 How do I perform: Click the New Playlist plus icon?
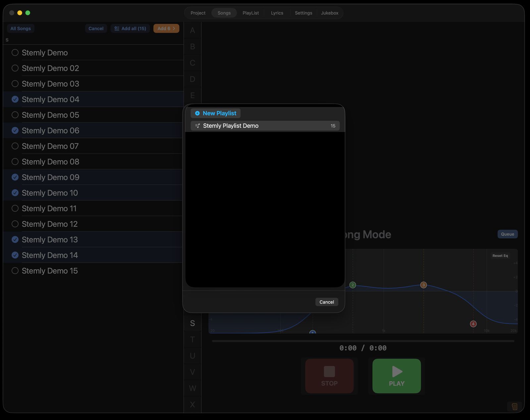point(197,113)
